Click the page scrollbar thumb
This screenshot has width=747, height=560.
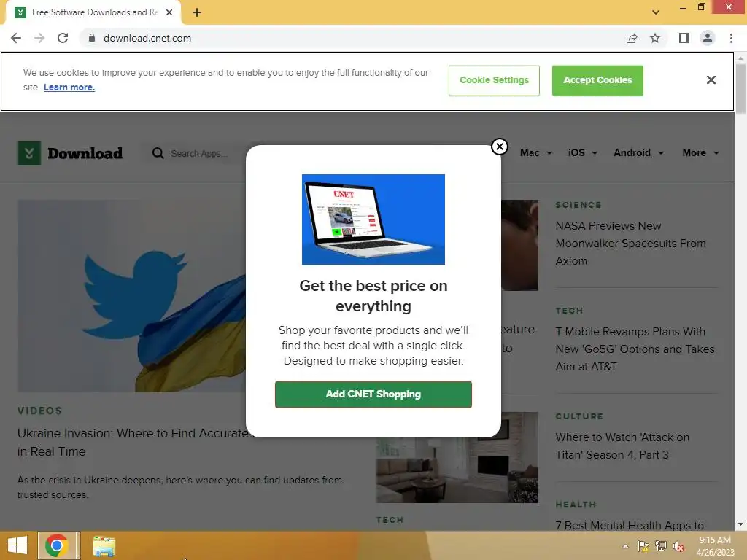pyautogui.click(x=740, y=88)
